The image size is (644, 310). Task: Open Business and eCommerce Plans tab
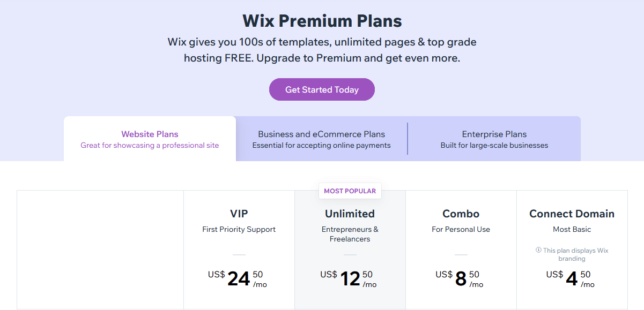(x=322, y=139)
